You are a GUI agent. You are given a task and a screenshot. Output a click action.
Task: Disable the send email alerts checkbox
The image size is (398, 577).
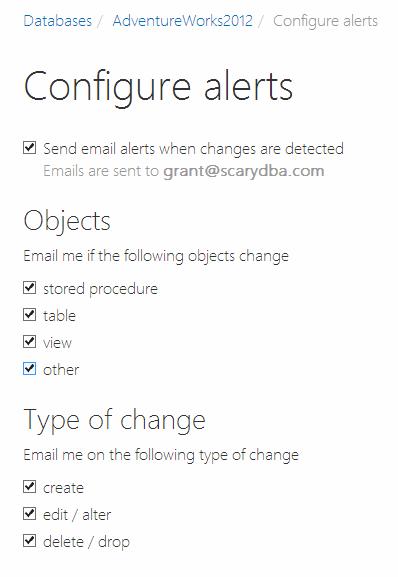point(29,148)
